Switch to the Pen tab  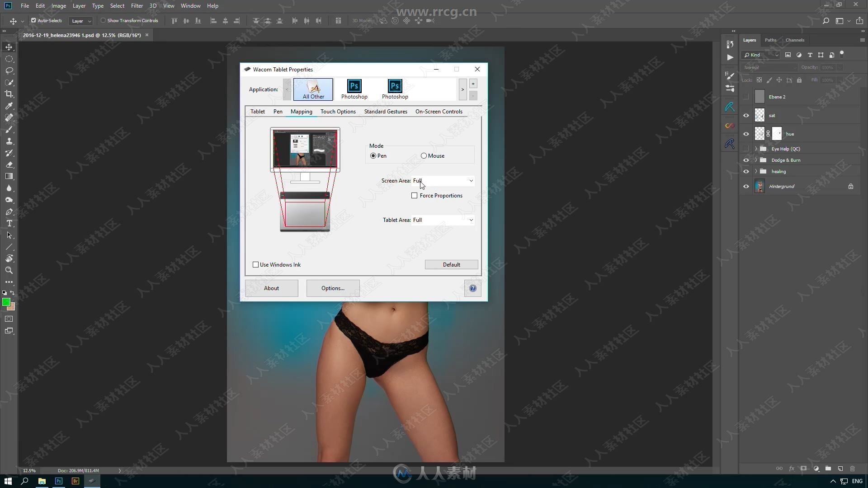coord(277,112)
